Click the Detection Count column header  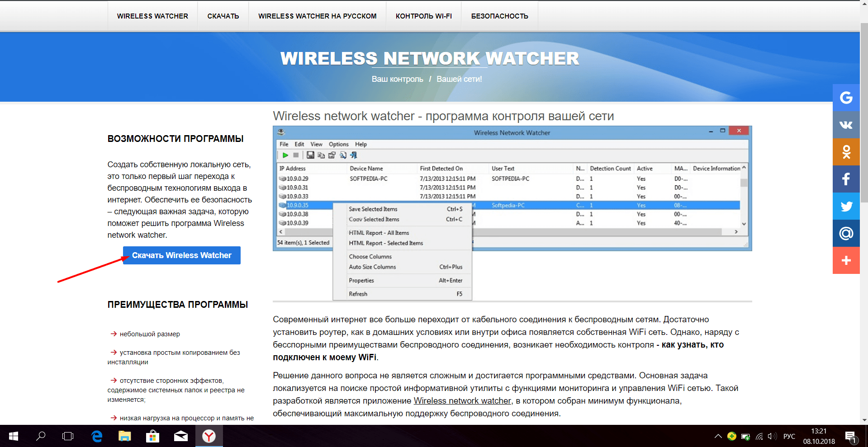click(x=610, y=169)
